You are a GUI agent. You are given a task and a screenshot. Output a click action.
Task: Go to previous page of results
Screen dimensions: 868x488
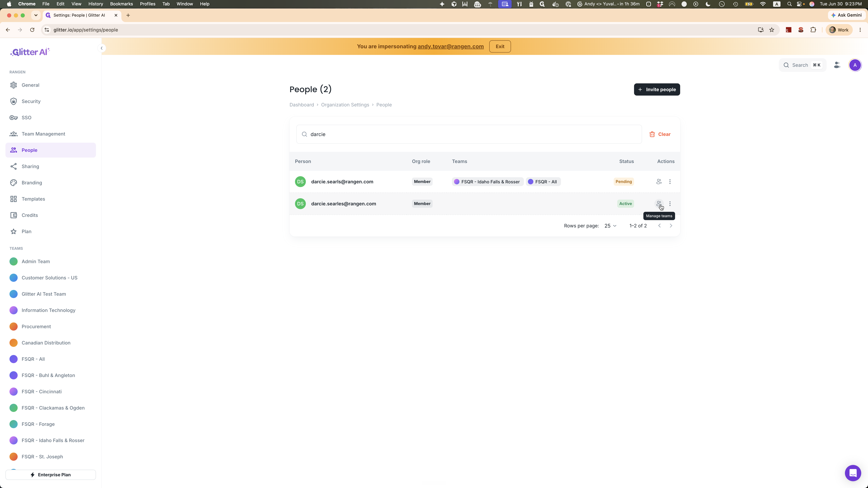659,226
